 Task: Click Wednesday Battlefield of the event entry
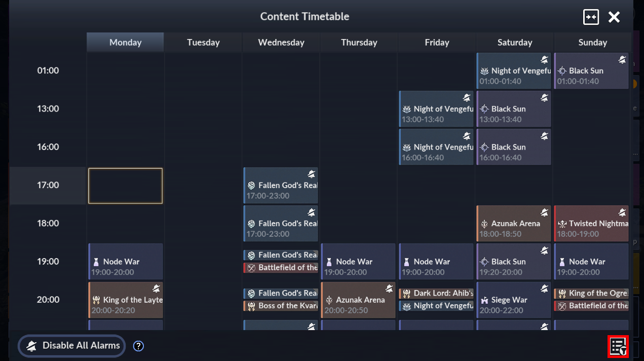pos(281,268)
